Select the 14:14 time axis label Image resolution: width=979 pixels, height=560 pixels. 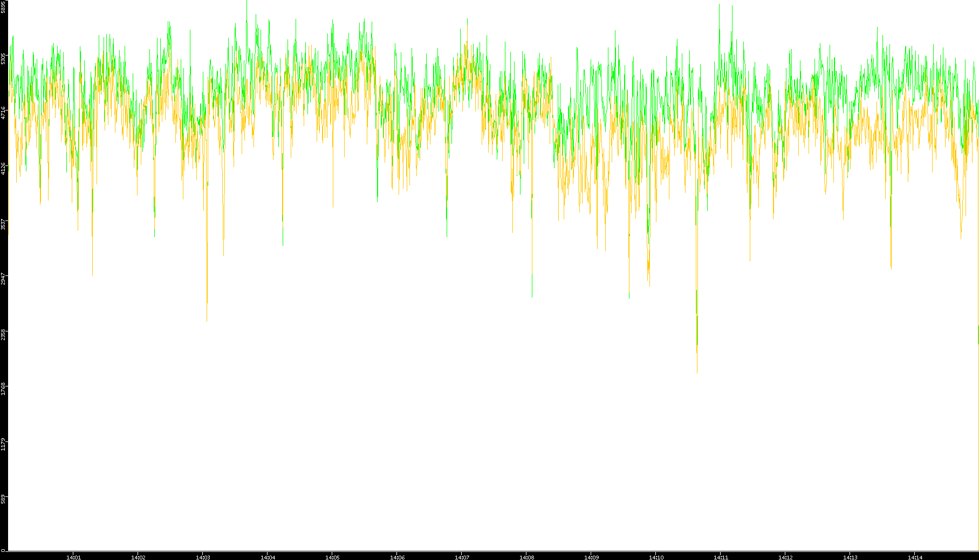[915, 557]
